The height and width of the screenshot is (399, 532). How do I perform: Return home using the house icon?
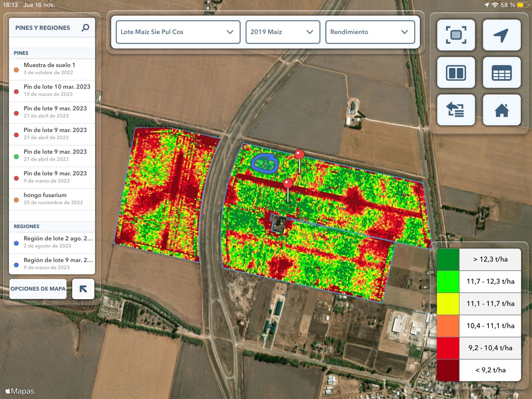point(502,110)
